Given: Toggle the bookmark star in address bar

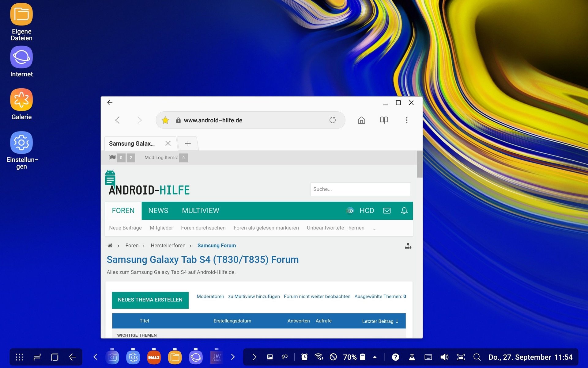Looking at the screenshot, I should (x=165, y=120).
